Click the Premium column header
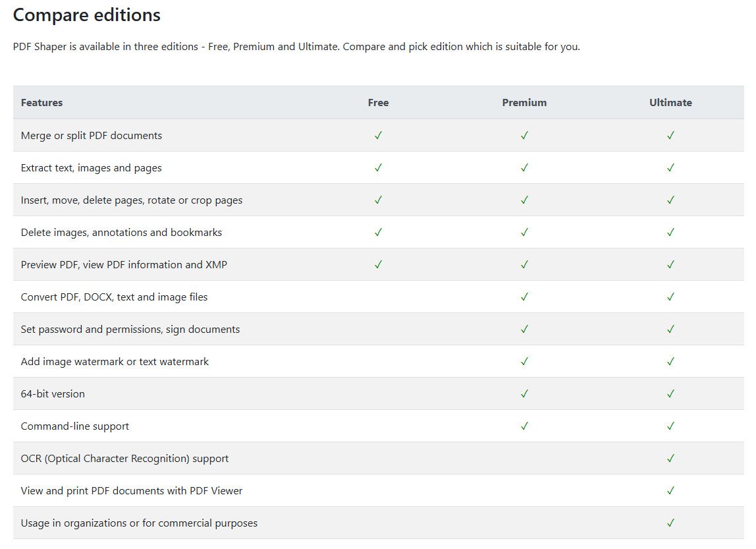This screenshot has width=756, height=549. 524,103
